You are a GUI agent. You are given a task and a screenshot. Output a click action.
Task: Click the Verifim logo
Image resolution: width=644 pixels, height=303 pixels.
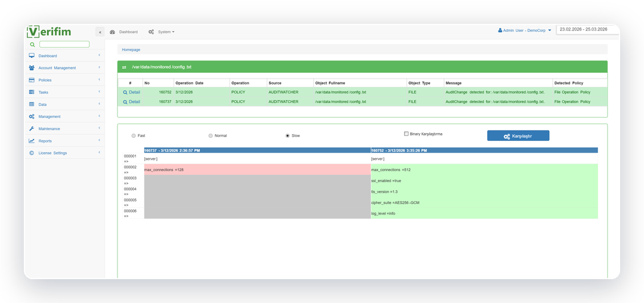49,32
